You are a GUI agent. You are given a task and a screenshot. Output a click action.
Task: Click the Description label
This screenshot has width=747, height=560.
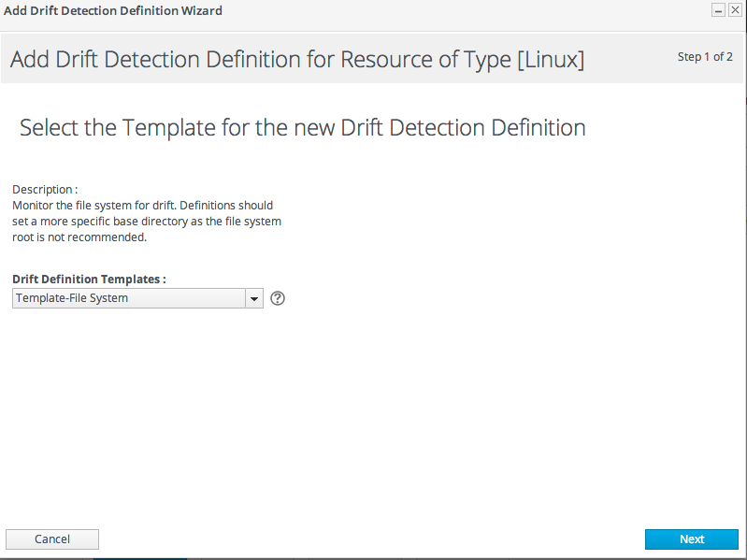tap(45, 189)
